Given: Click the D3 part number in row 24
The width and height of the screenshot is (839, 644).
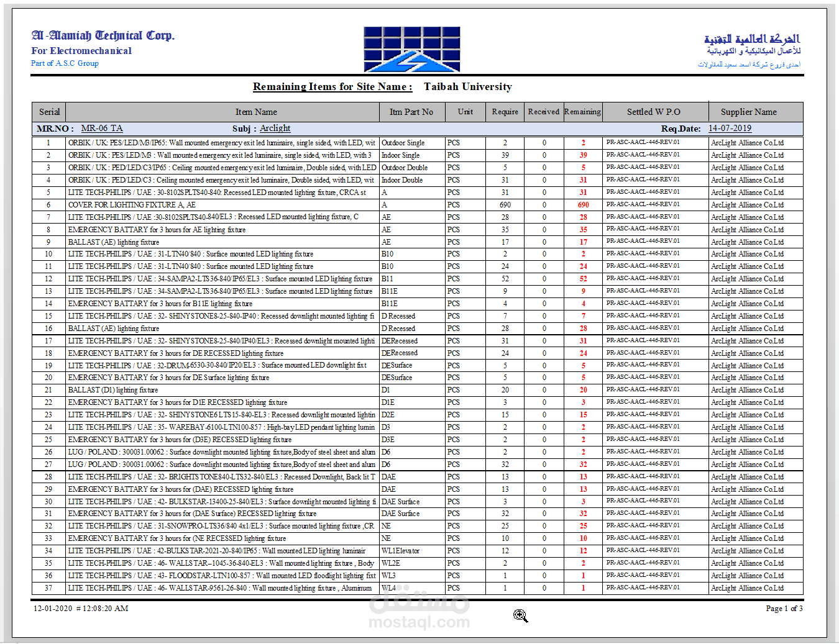Looking at the screenshot, I should click(x=386, y=427).
